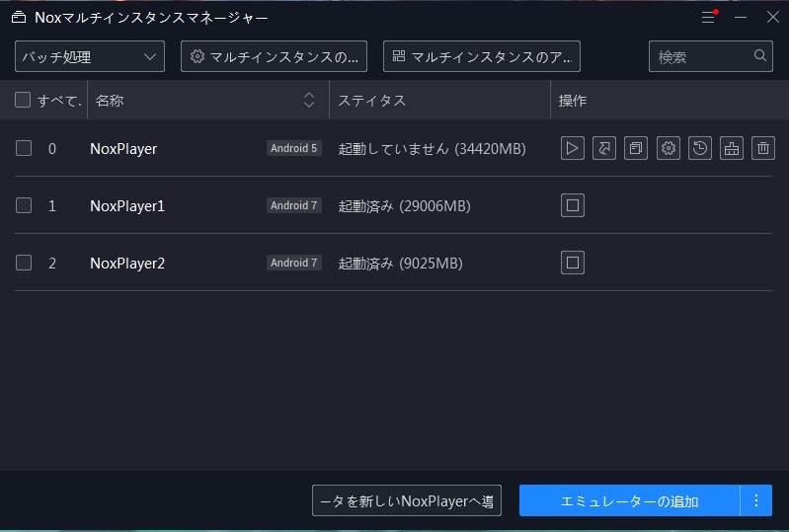Start the NoxPlayer instance with play icon
The width and height of the screenshot is (789, 532).
coord(572,148)
